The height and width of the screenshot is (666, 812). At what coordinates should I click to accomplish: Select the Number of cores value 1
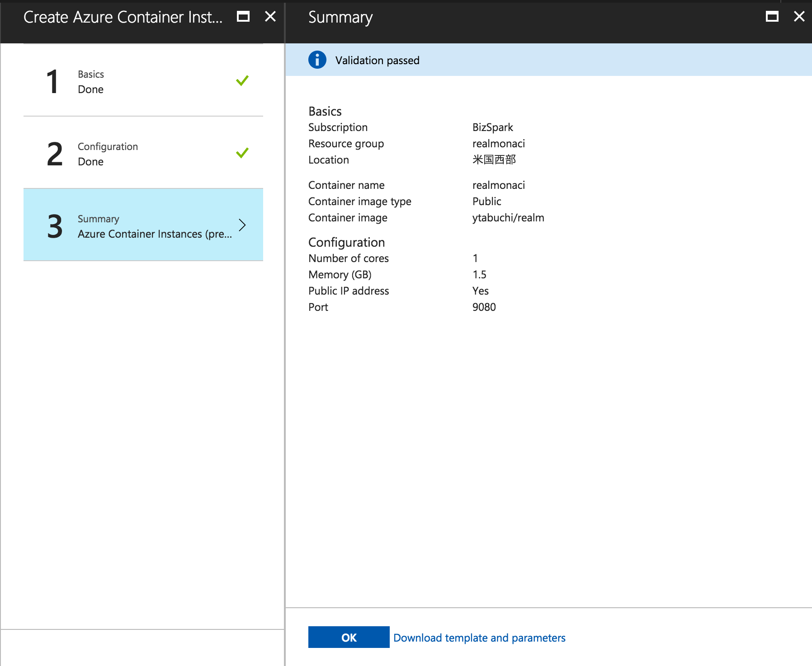475,258
